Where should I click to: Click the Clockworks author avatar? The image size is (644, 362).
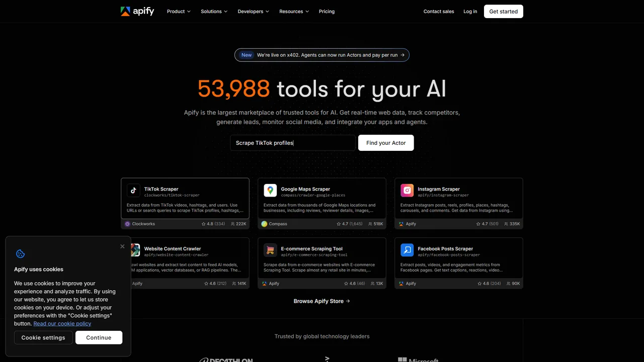pyautogui.click(x=127, y=224)
